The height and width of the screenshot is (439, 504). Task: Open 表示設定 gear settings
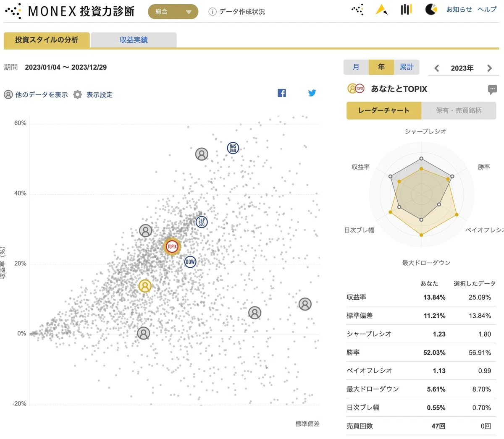(x=93, y=95)
